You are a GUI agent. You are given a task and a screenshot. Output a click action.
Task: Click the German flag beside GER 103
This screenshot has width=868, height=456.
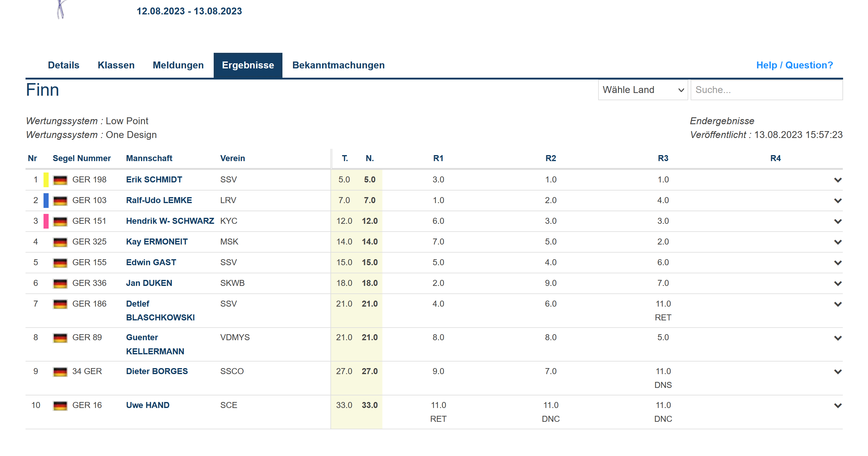(60, 201)
